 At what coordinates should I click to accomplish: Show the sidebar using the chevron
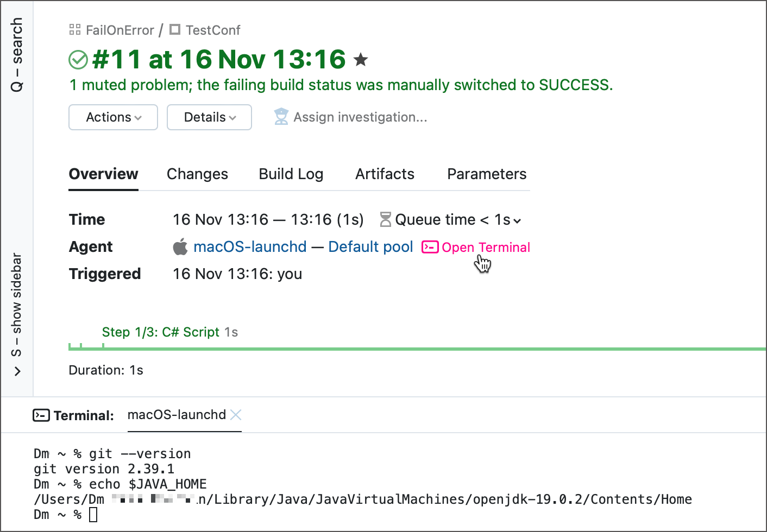(x=17, y=371)
